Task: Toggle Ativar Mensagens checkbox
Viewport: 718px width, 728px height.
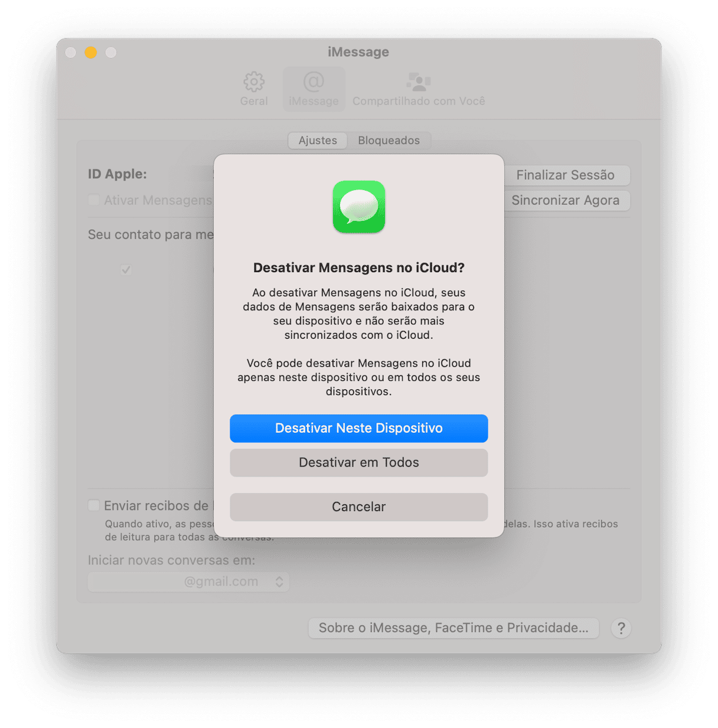Action: pos(94,200)
